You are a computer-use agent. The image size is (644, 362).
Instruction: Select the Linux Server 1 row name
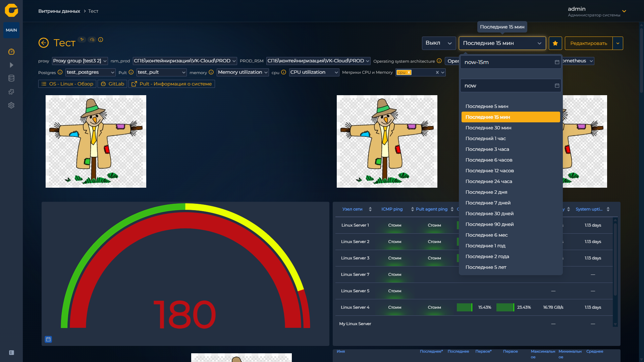coord(355,225)
